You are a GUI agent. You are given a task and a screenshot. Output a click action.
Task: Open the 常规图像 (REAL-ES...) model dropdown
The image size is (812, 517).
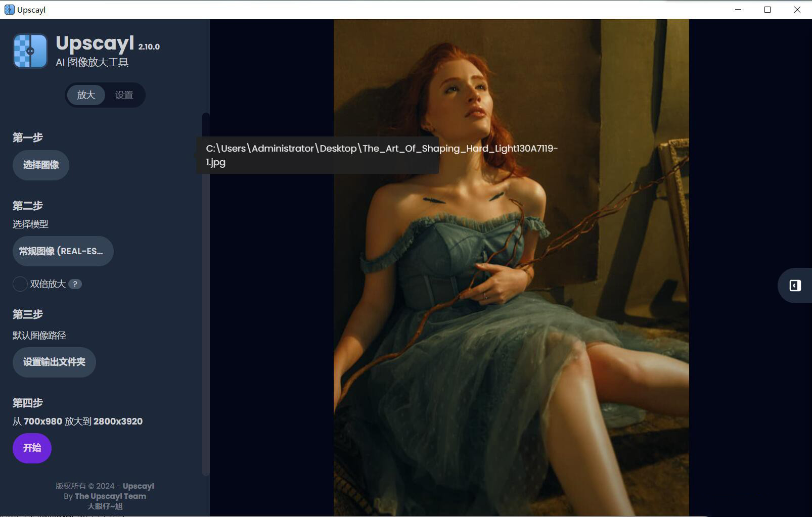point(63,251)
